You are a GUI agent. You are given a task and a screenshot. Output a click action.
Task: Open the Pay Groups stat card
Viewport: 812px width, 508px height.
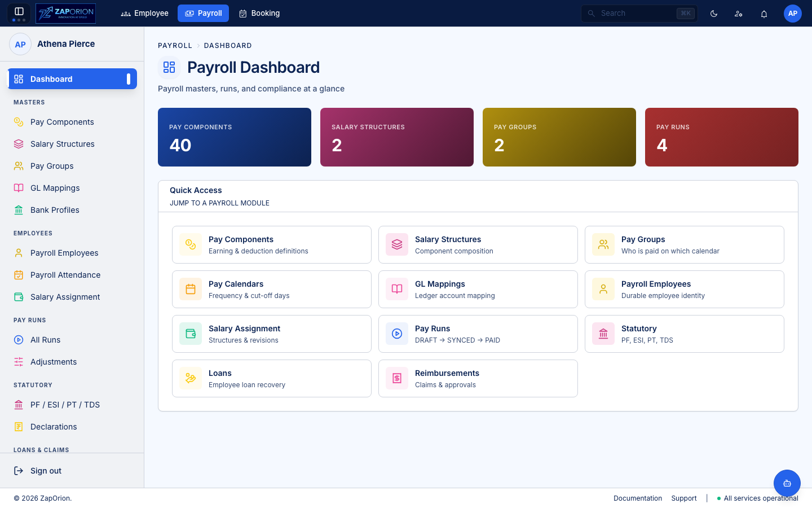click(x=559, y=137)
